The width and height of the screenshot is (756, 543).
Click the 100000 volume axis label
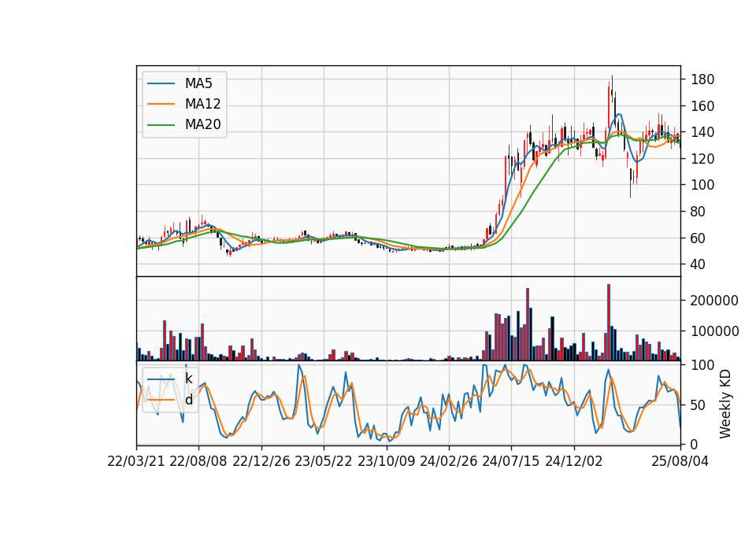(x=714, y=331)
